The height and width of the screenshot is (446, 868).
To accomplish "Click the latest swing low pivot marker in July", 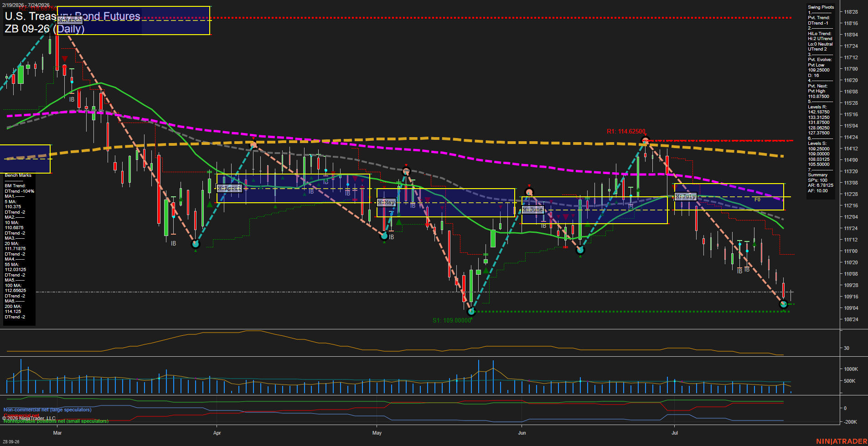I will (784, 304).
